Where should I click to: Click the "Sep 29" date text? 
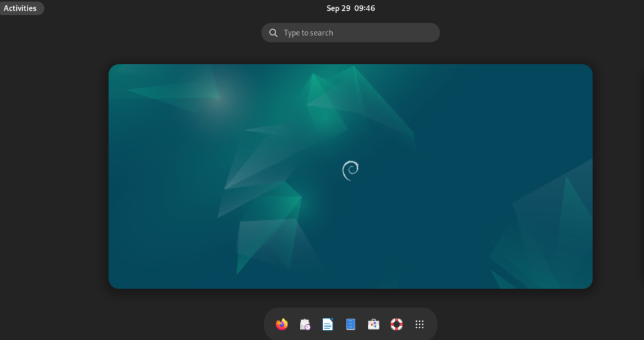click(x=338, y=8)
